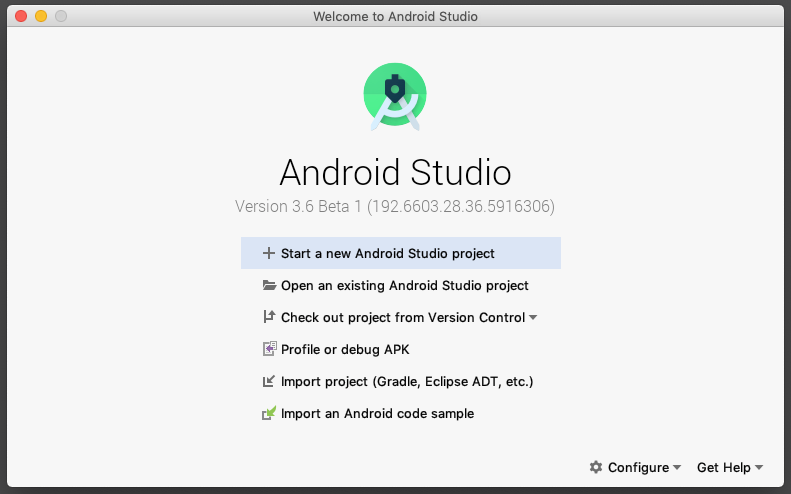791x494 pixels.
Task: Start a new Android Studio project
Action: [x=401, y=253]
